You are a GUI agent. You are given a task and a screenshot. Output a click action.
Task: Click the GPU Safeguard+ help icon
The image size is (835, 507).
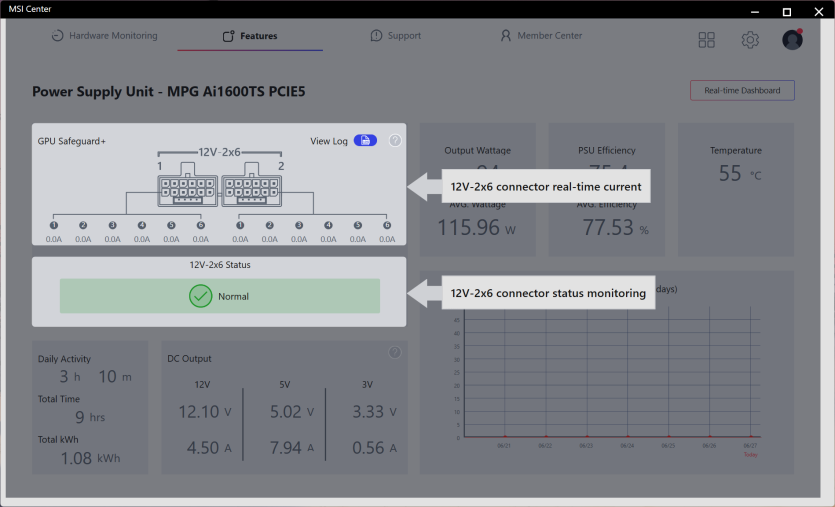click(395, 141)
